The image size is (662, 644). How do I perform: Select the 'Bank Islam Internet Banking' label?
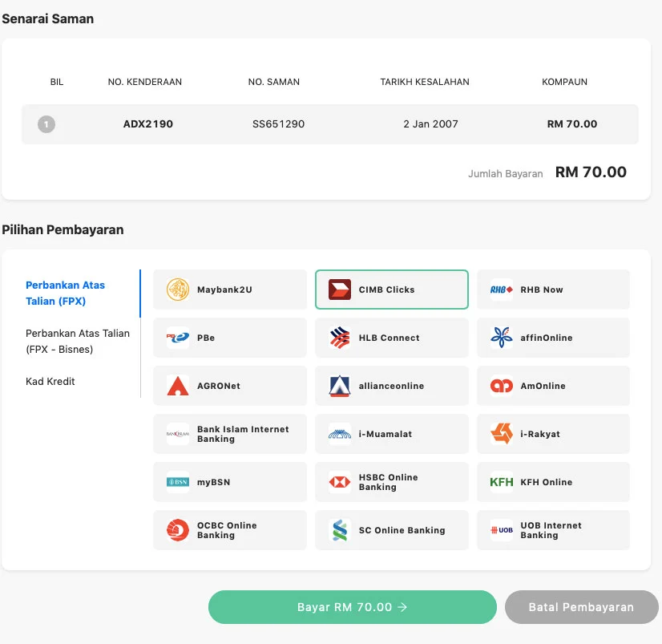click(243, 434)
